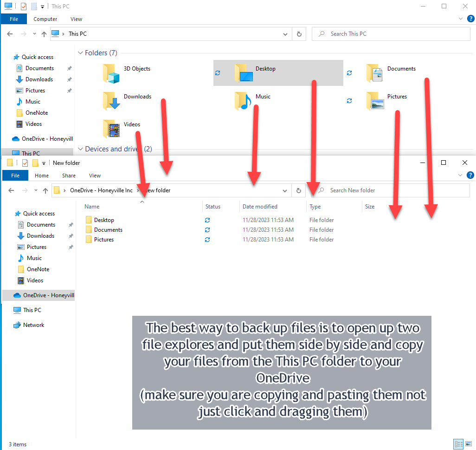This screenshot has width=476, height=450.
Task: Expand the ribbon in This PC window
Action: 461,19
